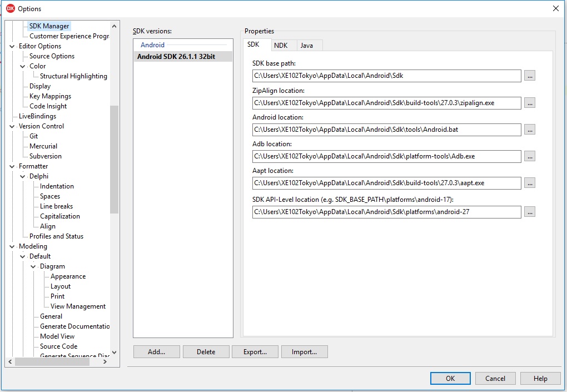Click the Add... button
The image size is (567, 392).
(156, 352)
